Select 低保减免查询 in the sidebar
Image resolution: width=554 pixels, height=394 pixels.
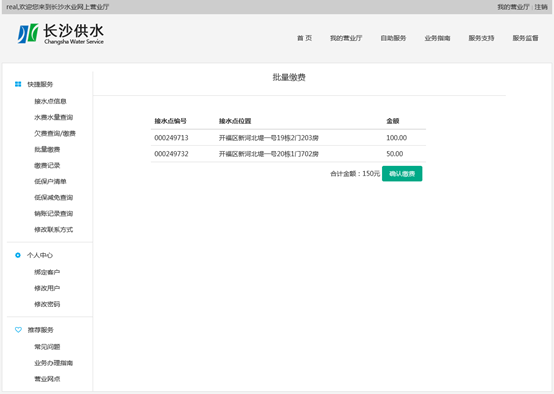[53, 198]
